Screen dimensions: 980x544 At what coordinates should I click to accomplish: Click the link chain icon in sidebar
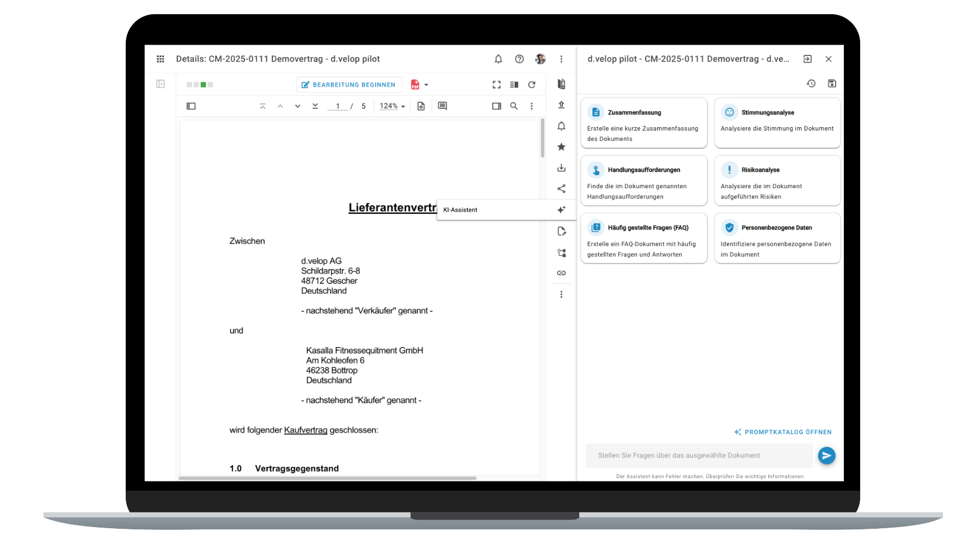(561, 273)
